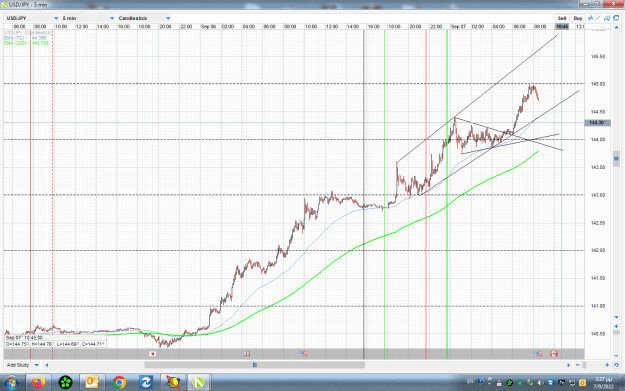625x391 pixels.
Task: Open the studies/indicators chart icon
Action: point(591,18)
